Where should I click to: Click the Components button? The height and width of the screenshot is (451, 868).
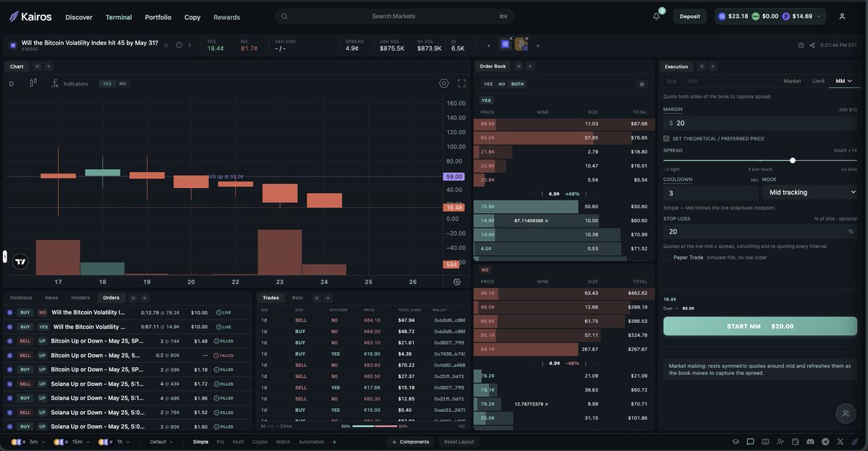tap(410, 442)
